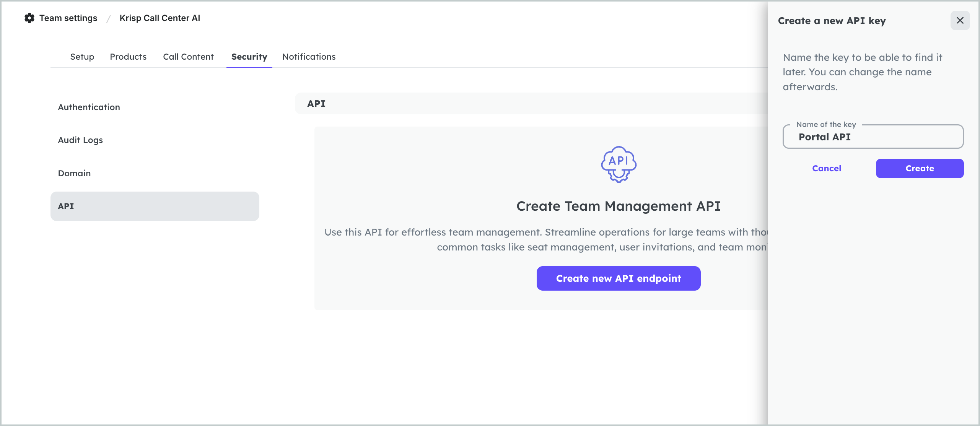Click the Create Team Management API heading
This screenshot has height=426, width=980.
tap(618, 206)
